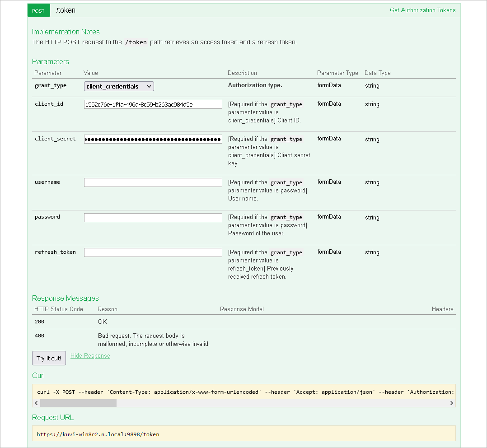Click the POST method badge
The image size is (487, 448).
(38, 10)
